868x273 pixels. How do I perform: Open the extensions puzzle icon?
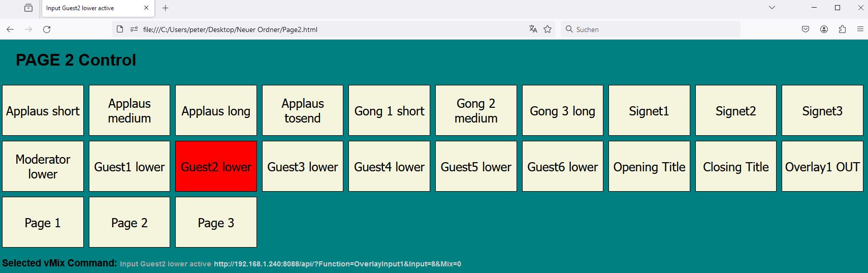pyautogui.click(x=842, y=29)
